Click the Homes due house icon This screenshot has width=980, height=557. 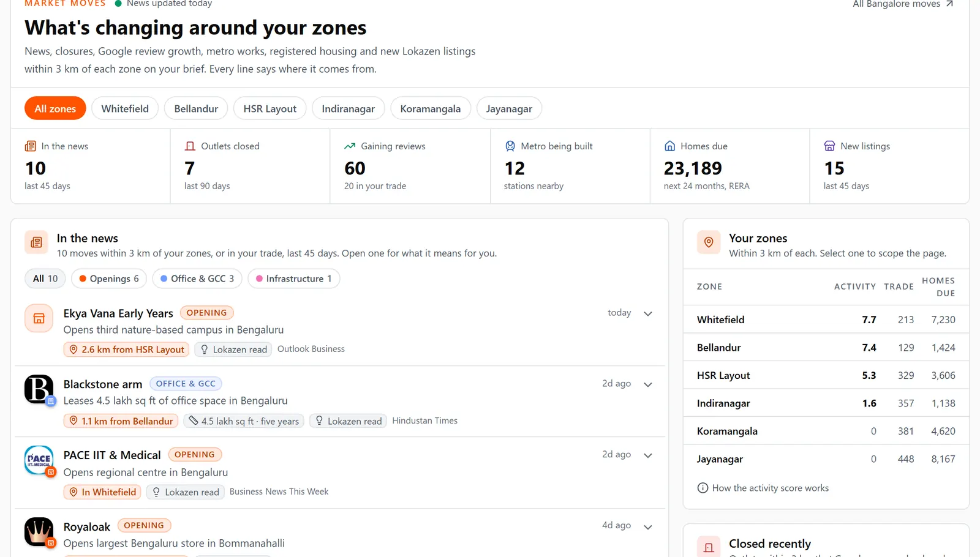tap(670, 146)
